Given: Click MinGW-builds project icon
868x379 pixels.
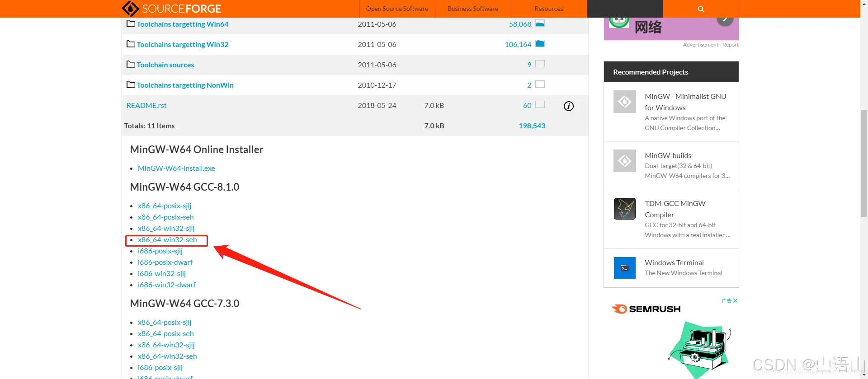Looking at the screenshot, I should [625, 161].
